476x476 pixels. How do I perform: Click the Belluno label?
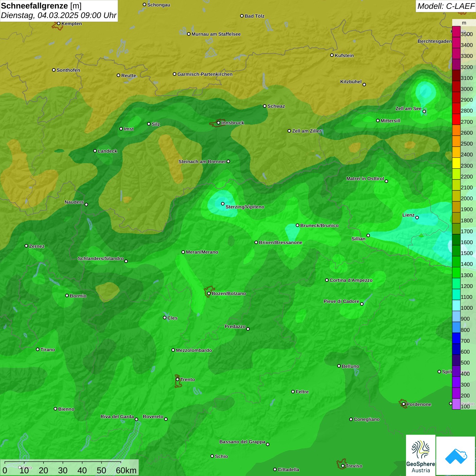(x=351, y=366)
